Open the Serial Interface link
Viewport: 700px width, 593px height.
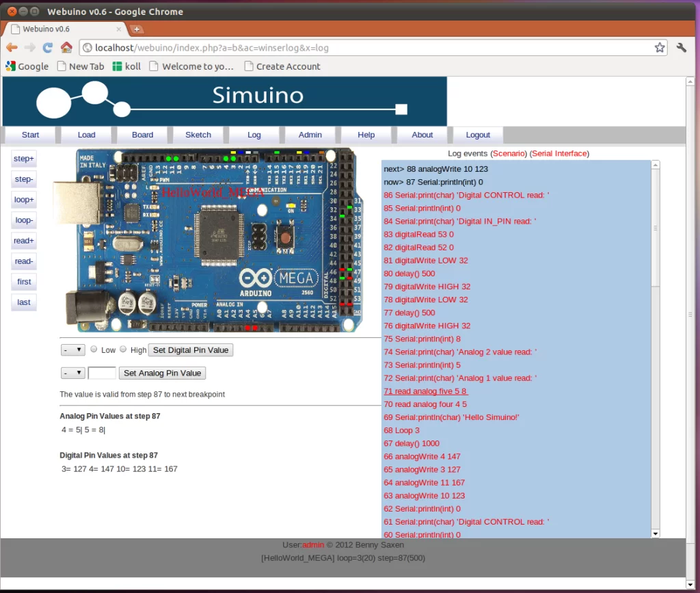click(x=559, y=153)
